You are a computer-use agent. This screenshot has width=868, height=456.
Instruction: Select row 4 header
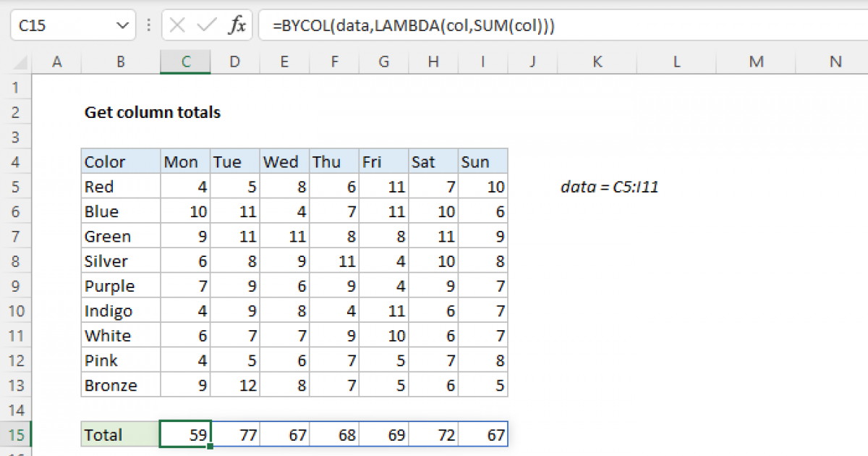16,162
